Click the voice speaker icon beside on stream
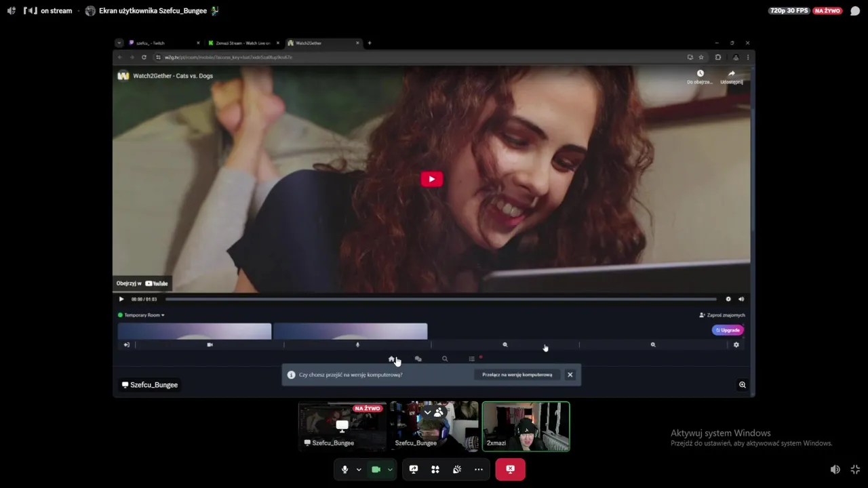 click(11, 11)
